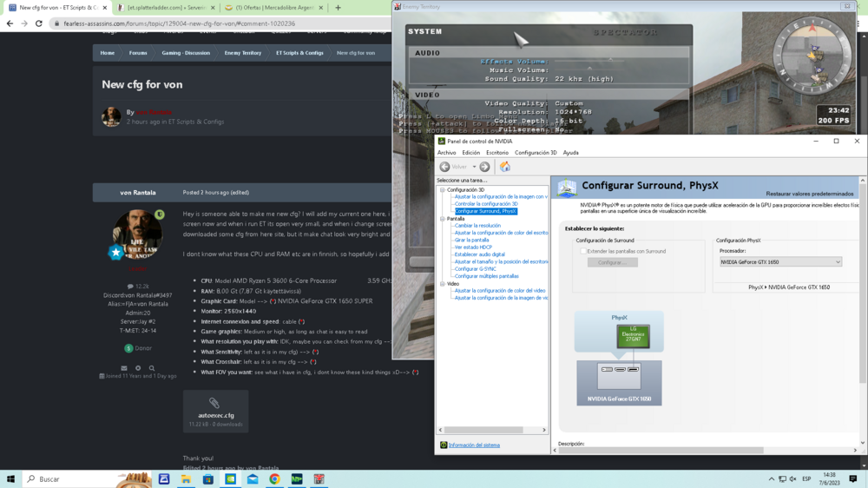Screen dimensions: 868x488
Task: Open File Explorer from taskbar
Action: [186, 479]
